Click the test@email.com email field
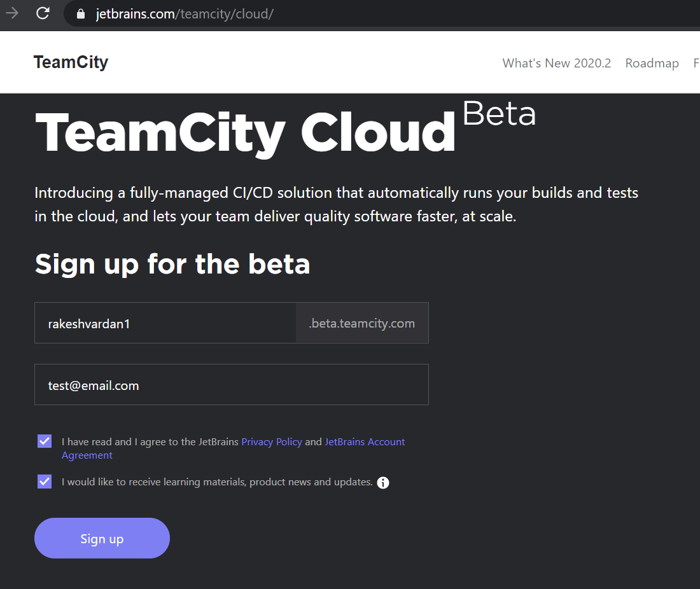 click(231, 385)
